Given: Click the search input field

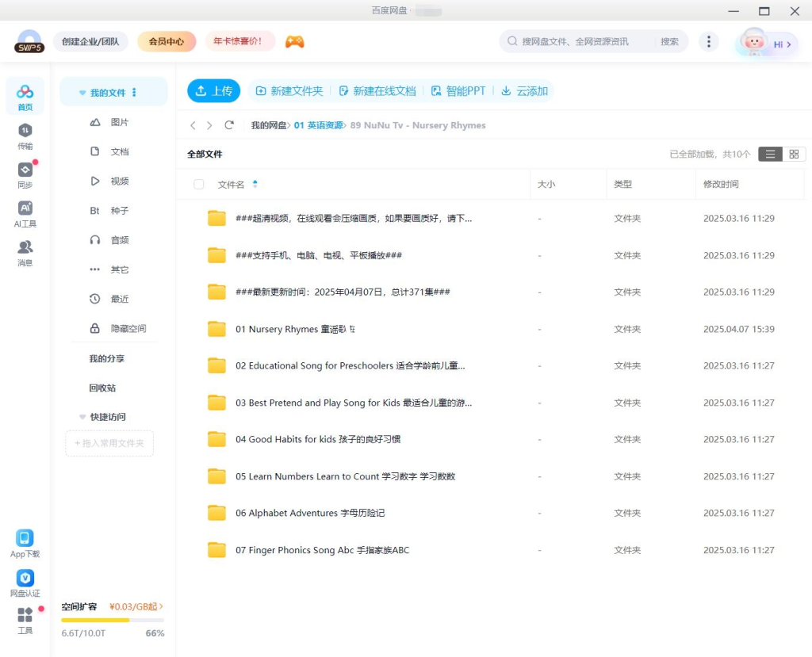Looking at the screenshot, I should tap(587, 42).
